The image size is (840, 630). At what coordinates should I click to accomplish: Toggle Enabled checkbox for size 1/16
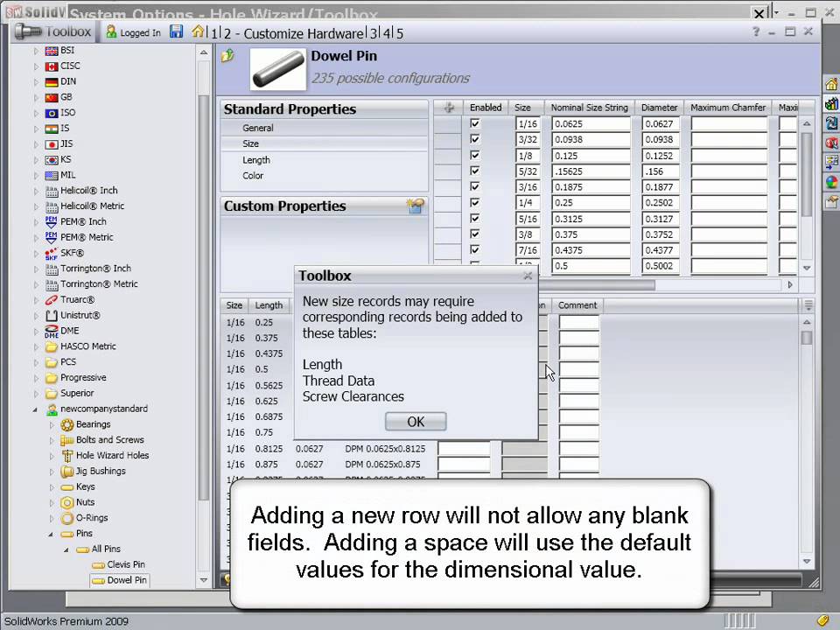[474, 123]
